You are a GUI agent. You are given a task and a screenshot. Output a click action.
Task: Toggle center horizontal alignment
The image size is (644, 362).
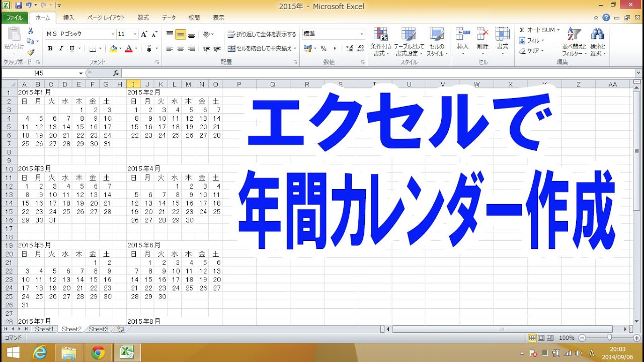[181, 49]
